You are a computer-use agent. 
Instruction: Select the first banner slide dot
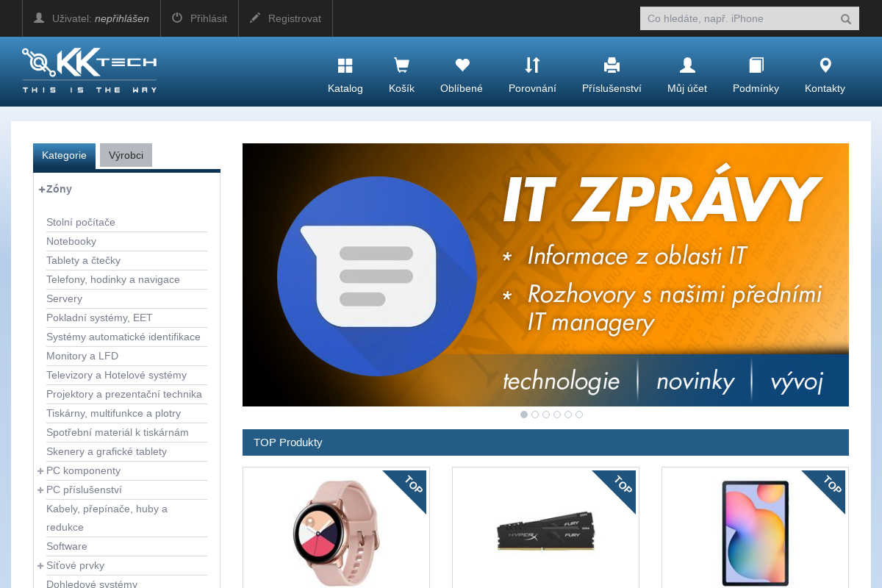524,415
